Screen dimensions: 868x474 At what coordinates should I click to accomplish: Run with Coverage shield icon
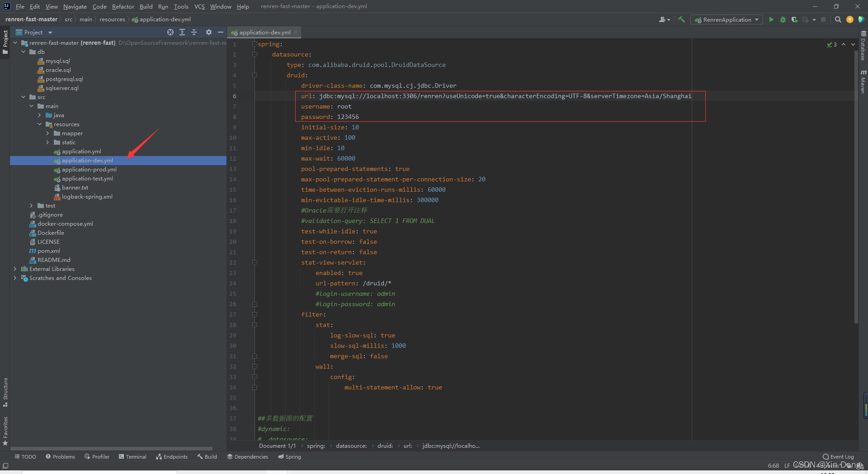click(x=794, y=19)
